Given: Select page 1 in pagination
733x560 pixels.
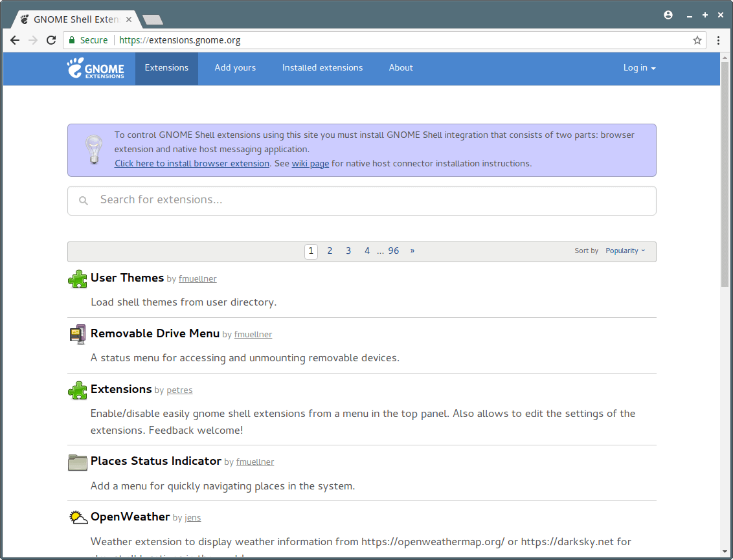Looking at the screenshot, I should click(x=311, y=251).
